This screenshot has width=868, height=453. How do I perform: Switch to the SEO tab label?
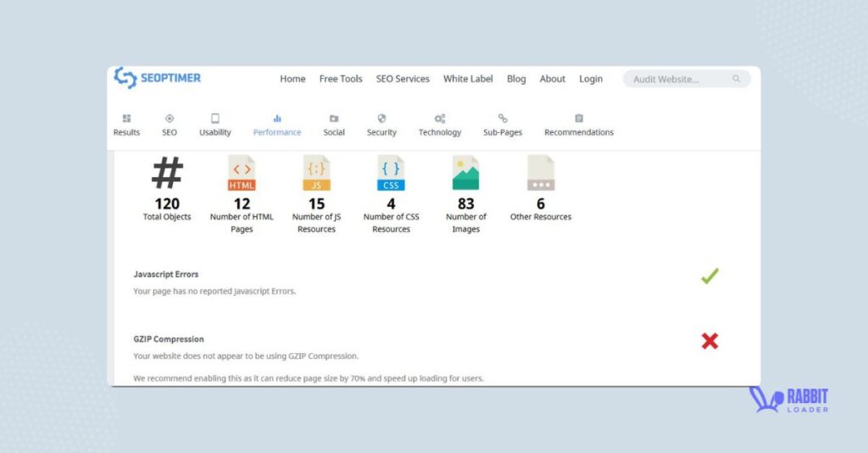tap(170, 132)
